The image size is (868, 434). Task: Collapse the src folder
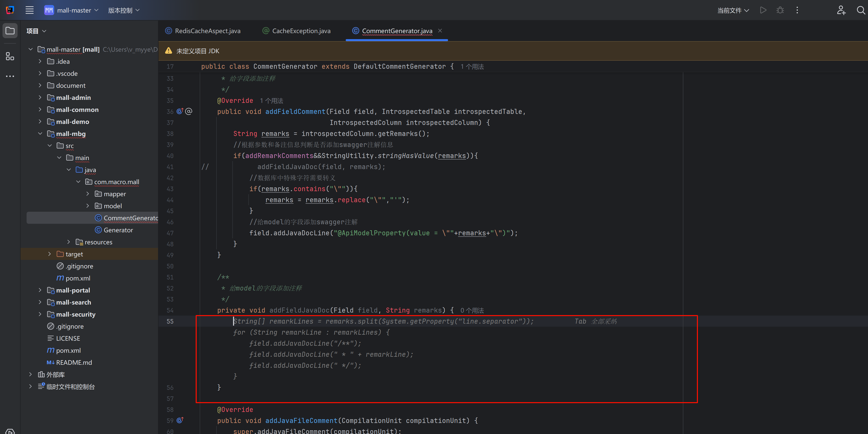49,146
